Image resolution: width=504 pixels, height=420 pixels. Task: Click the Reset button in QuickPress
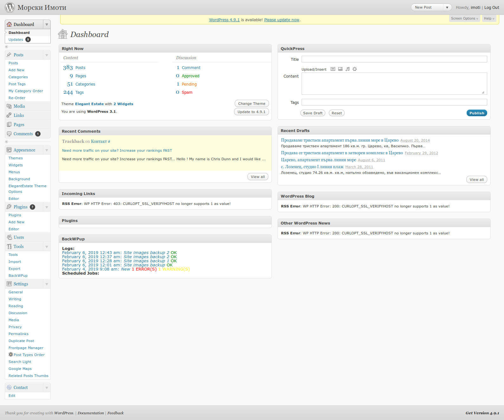tap(337, 113)
